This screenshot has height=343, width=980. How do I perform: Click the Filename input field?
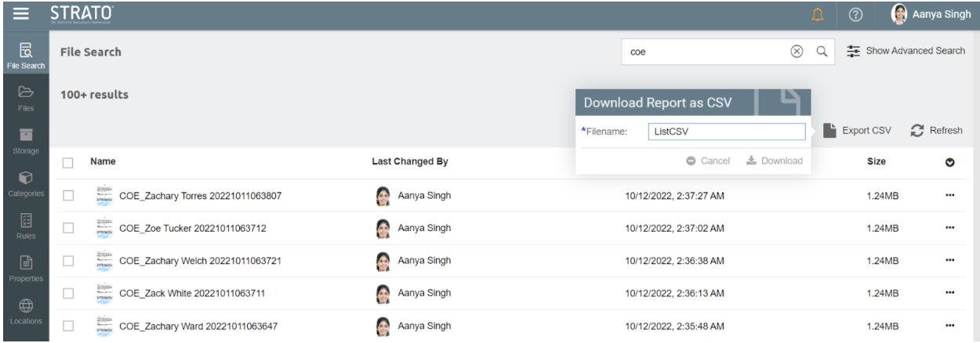726,132
